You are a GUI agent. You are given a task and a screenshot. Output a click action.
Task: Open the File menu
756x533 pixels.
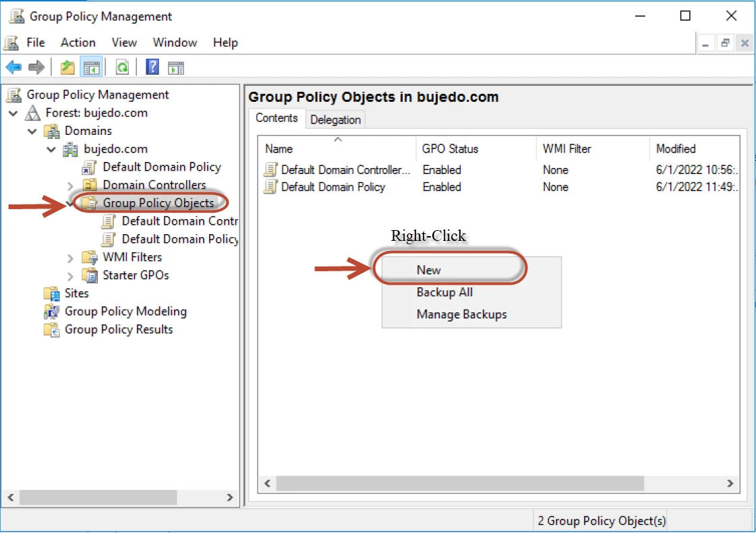point(36,43)
